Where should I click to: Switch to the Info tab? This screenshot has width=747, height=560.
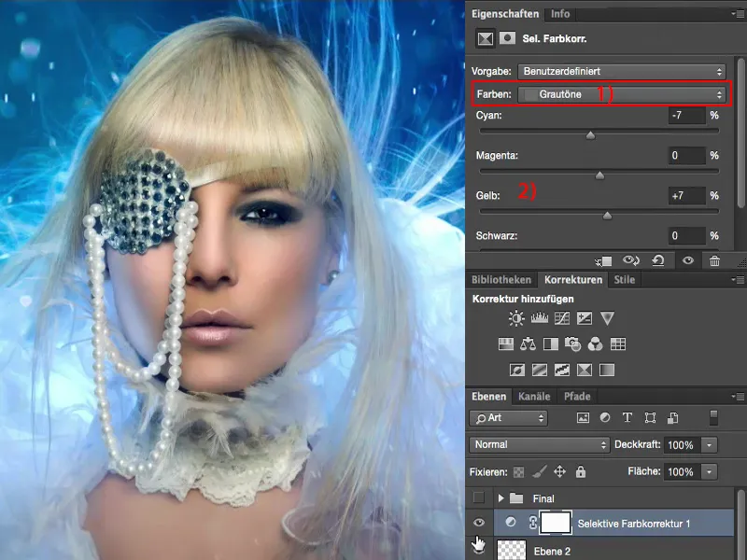tap(560, 14)
